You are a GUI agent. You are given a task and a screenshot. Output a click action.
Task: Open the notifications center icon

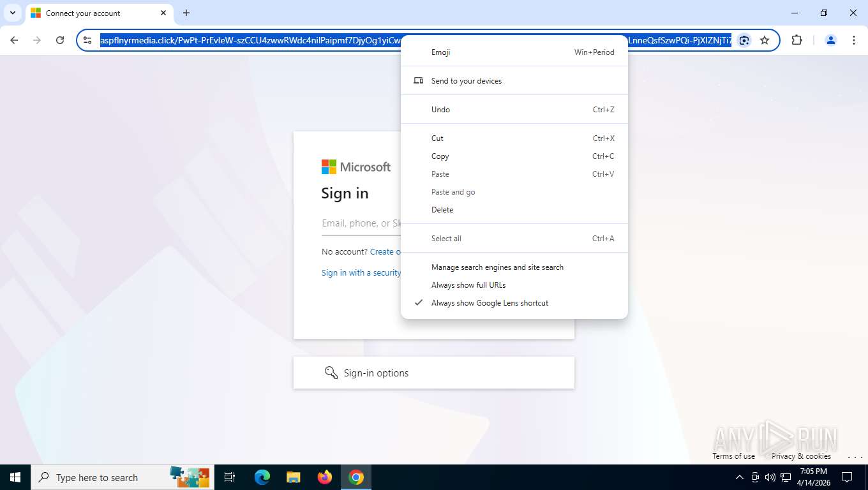[x=847, y=477]
